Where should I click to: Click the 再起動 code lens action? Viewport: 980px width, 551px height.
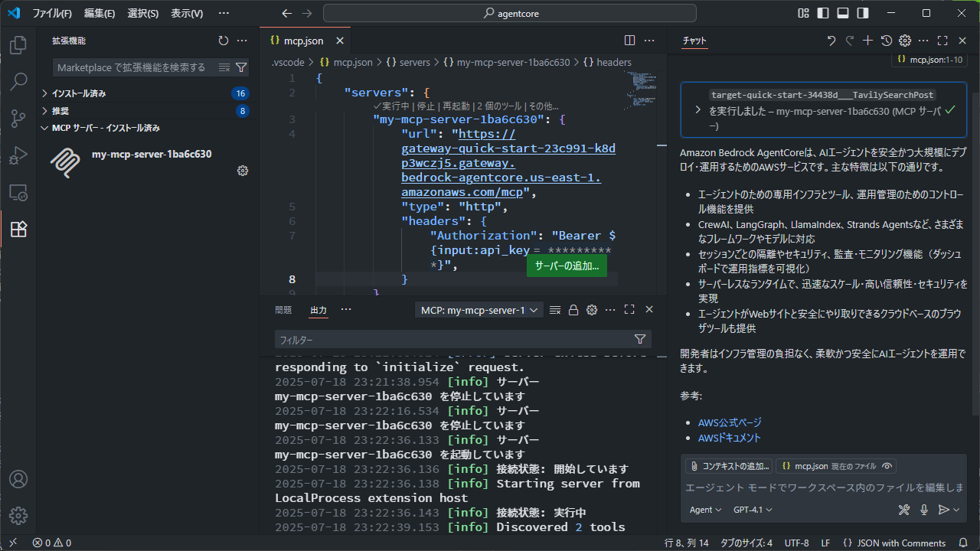[x=456, y=106]
